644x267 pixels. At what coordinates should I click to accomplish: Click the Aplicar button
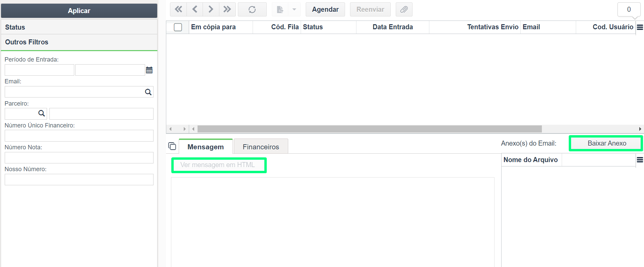(79, 11)
